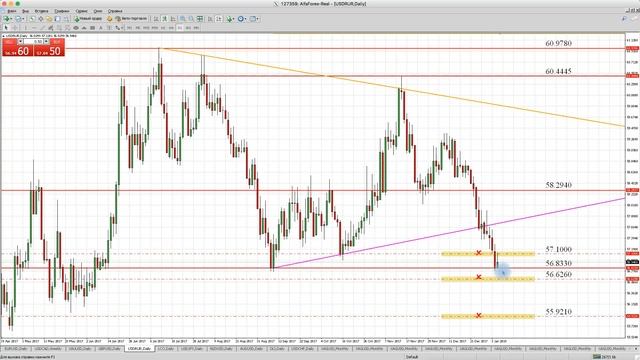640x360 pixels.
Task: Click the zoom in magnifier icon
Action: click(x=182, y=19)
